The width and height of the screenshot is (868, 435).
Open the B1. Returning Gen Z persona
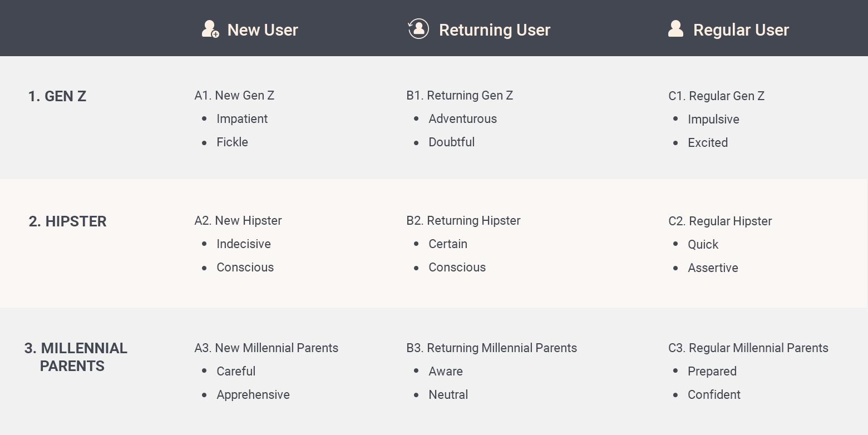tap(460, 96)
